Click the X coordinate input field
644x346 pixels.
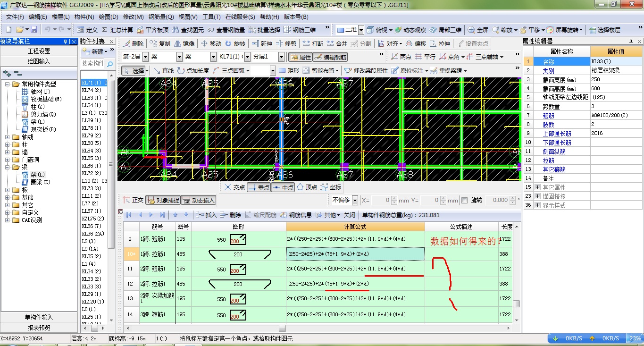(381, 200)
